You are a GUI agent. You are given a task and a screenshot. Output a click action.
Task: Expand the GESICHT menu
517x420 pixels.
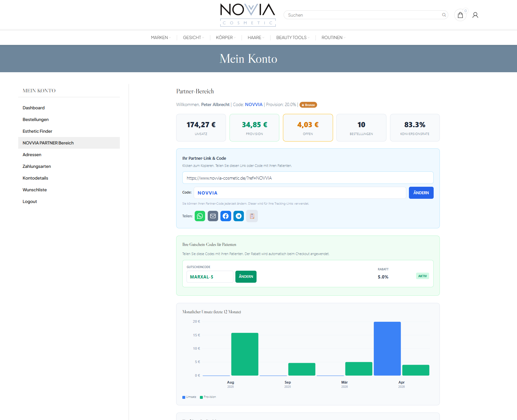193,38
